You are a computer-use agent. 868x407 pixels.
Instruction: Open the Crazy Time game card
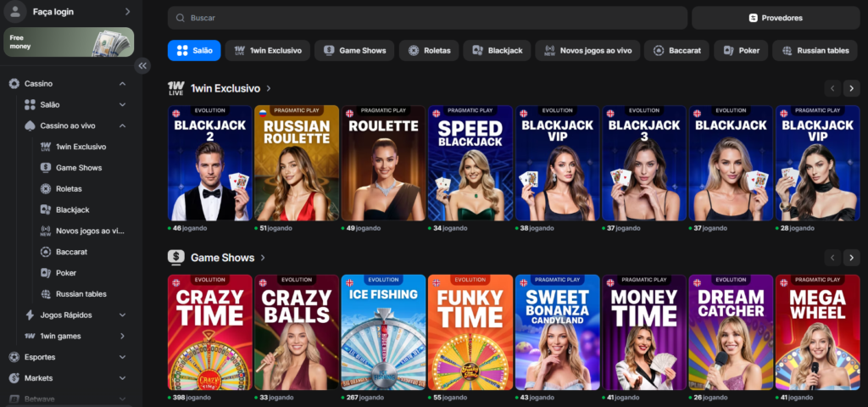click(210, 332)
